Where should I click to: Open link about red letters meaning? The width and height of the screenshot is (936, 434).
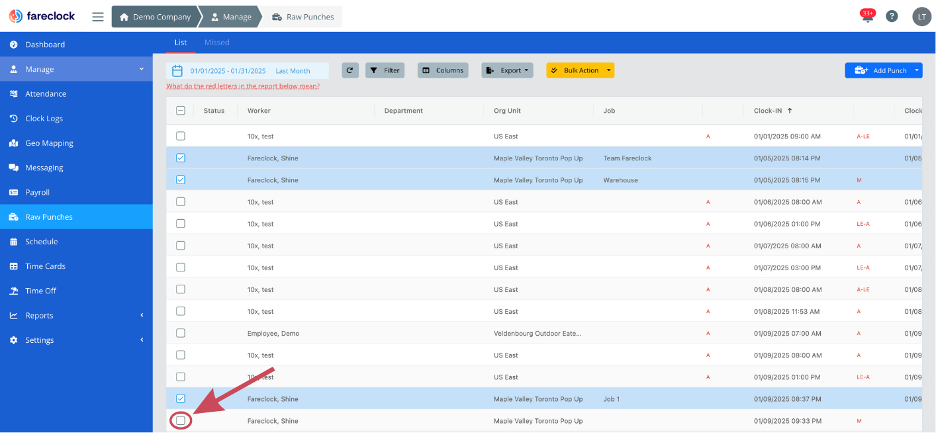tap(243, 86)
